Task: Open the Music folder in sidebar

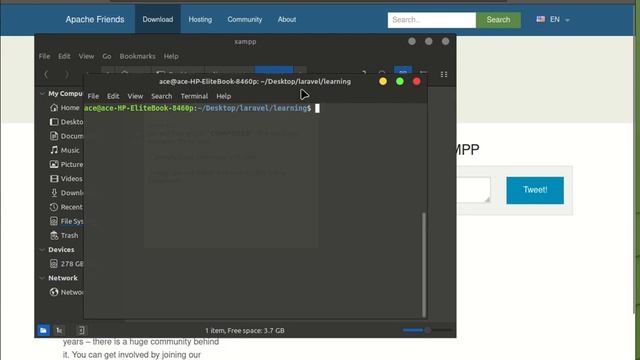Action: coord(65,150)
